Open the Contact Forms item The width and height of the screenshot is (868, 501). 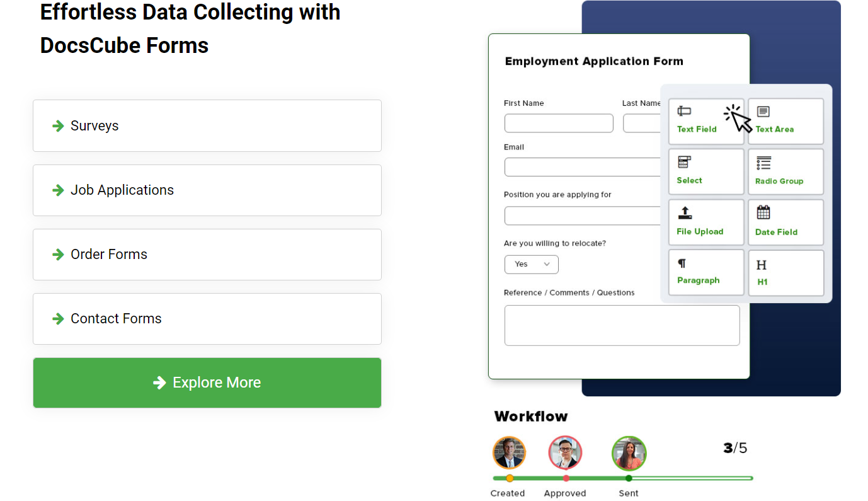pos(207,319)
